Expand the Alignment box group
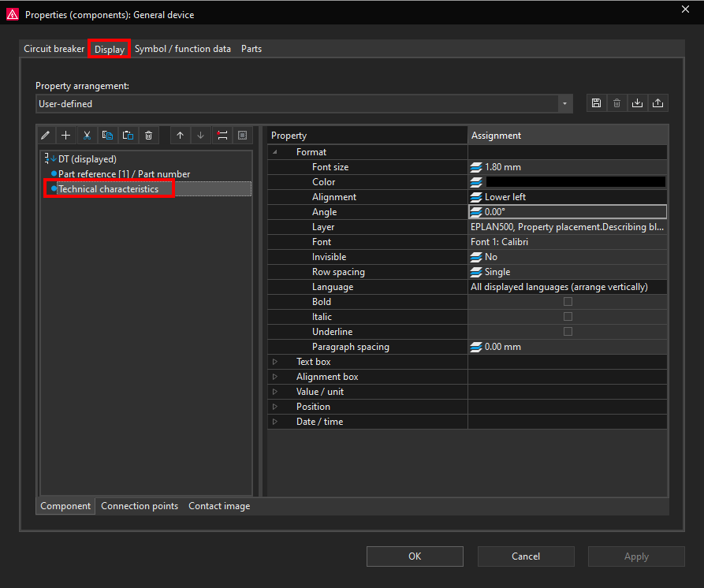Screen dimensions: 704x588 275,377
